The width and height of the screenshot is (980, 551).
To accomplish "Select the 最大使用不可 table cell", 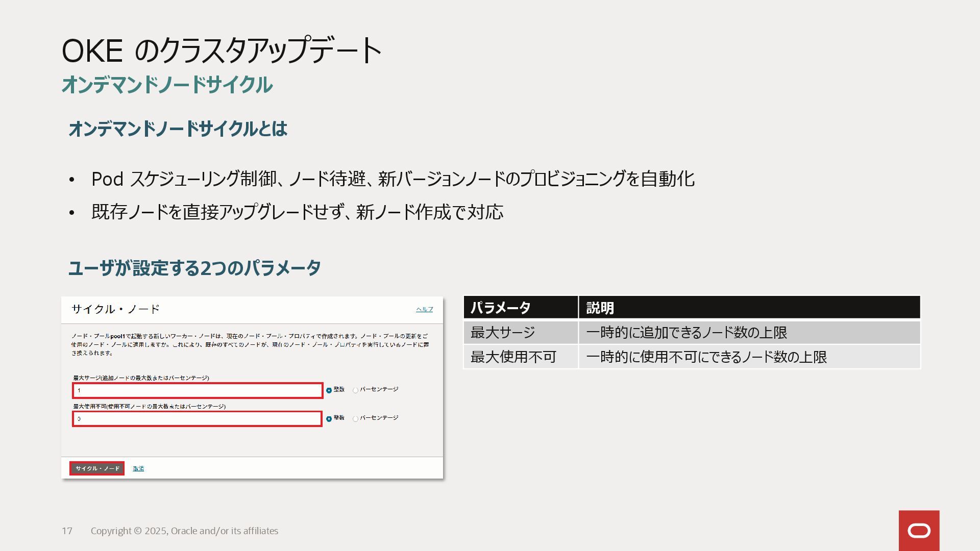I will coord(520,357).
